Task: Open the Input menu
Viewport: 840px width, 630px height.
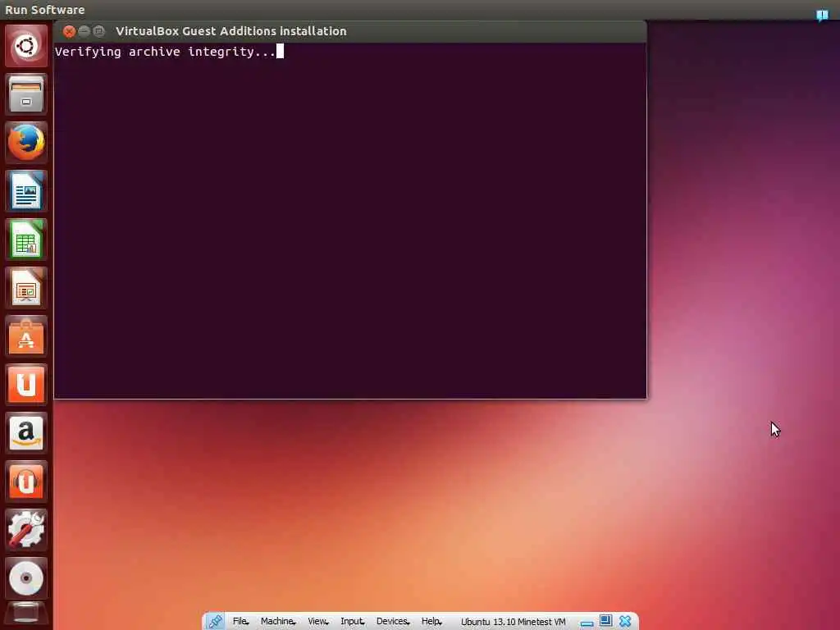Action: click(353, 622)
